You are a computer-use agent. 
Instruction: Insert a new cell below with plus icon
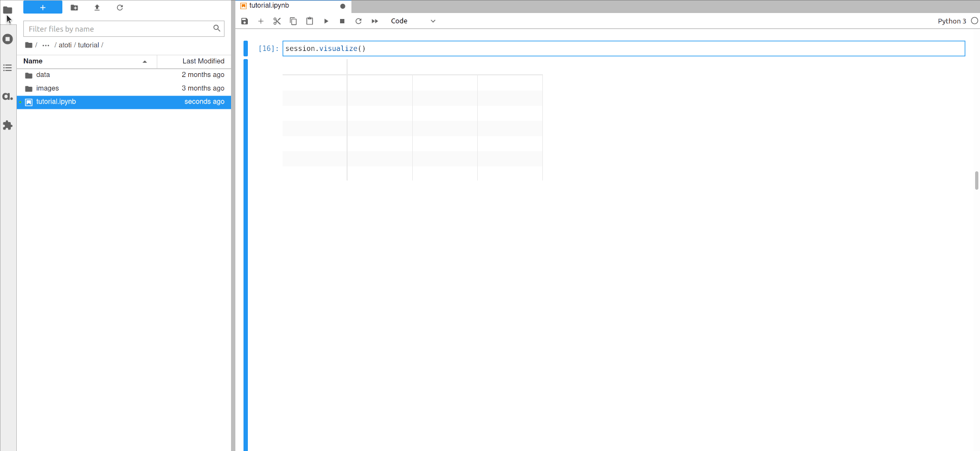[261, 21]
